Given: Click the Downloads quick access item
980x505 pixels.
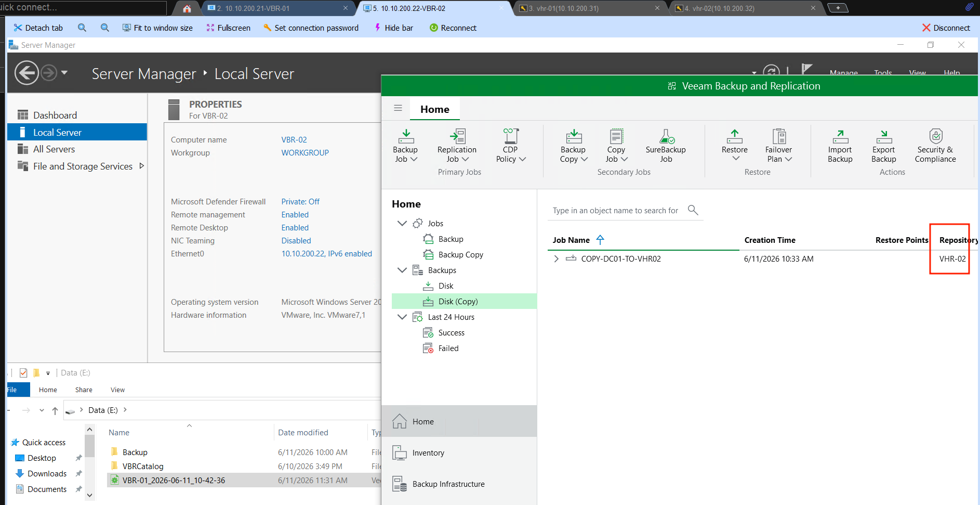Looking at the screenshot, I should (47, 473).
